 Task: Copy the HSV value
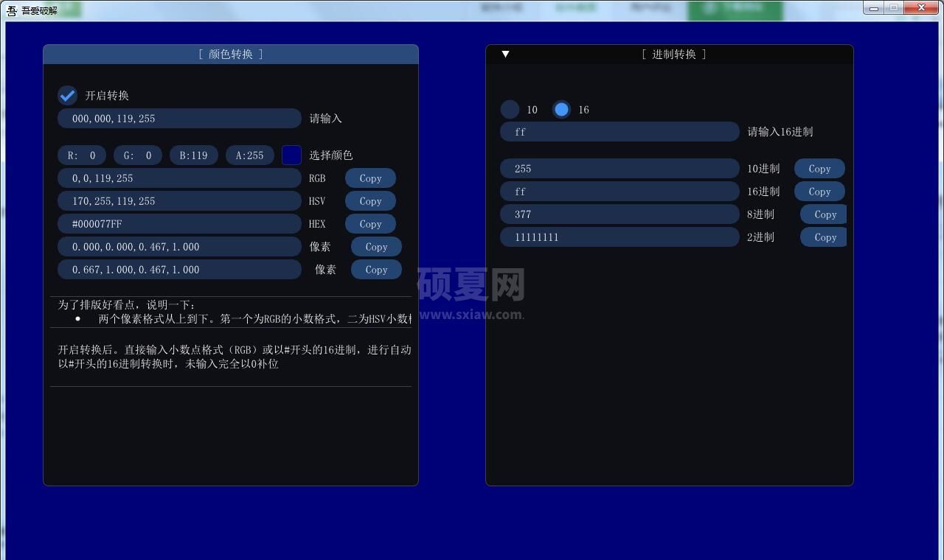370,201
